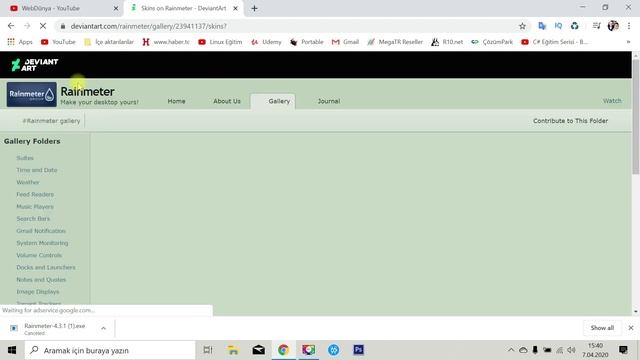Go to the Rainmeter Home tab
The image size is (640, 360).
[x=176, y=101]
